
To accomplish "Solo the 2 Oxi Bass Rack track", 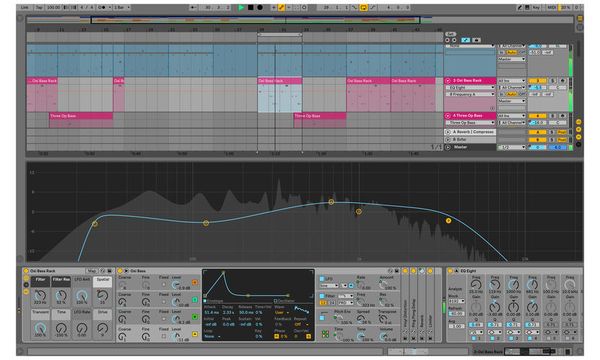I will pos(553,81).
